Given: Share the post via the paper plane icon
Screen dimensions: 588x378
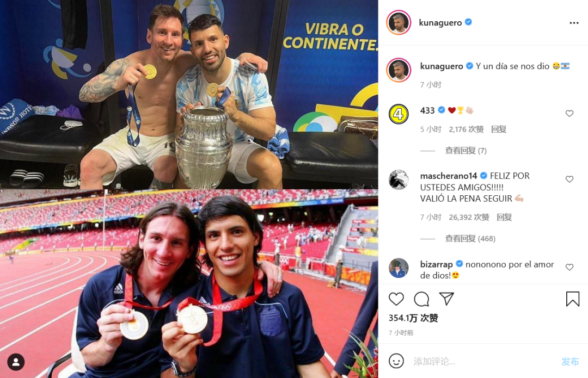Looking at the screenshot, I should 446,299.
